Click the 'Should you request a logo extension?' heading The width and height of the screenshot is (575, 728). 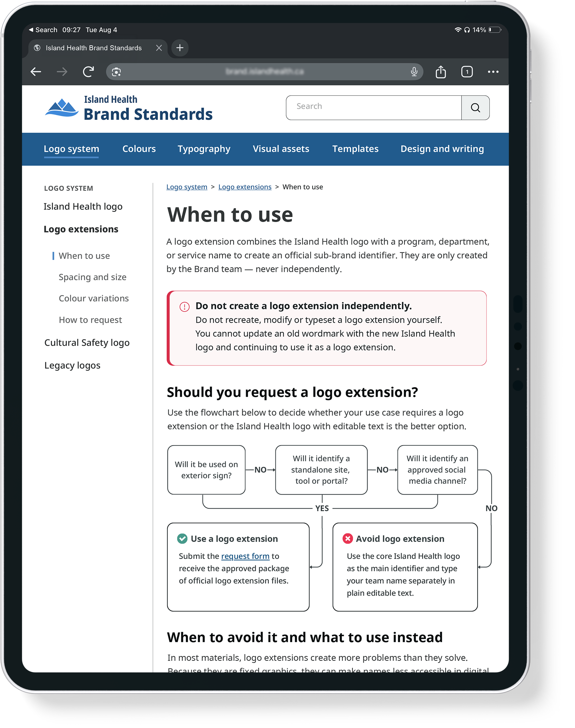pos(292,392)
